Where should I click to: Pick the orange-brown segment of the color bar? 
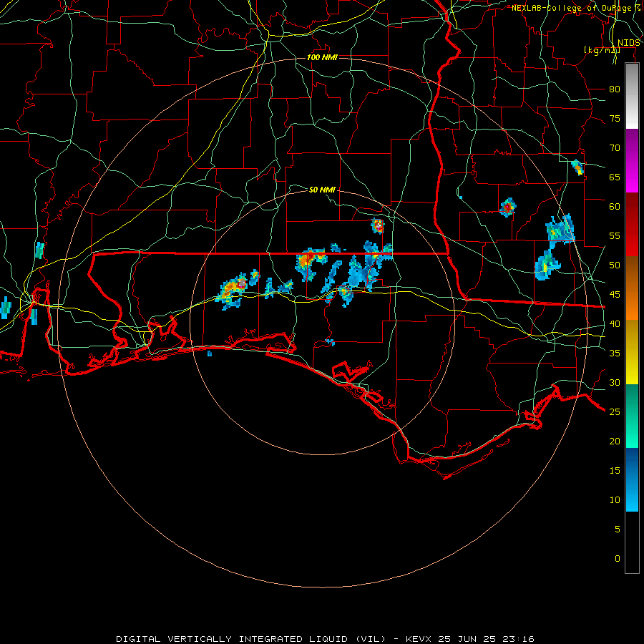(632, 288)
